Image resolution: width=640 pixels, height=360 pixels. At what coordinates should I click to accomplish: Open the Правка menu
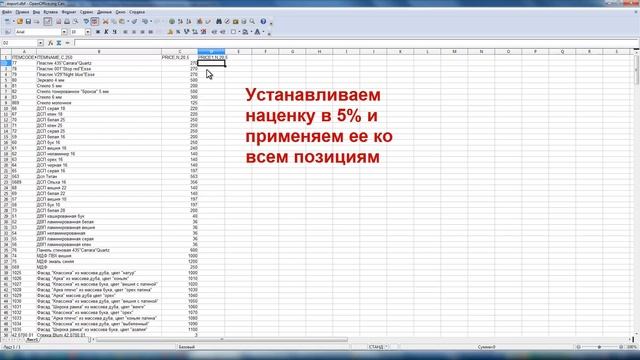(22, 12)
